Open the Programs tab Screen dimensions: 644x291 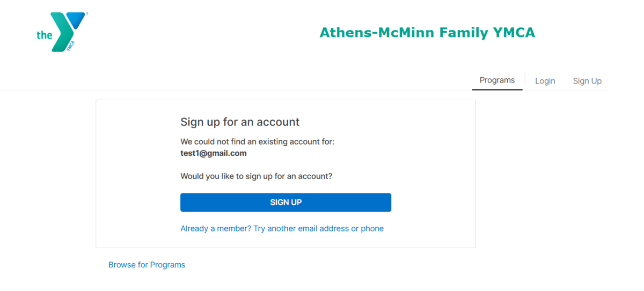pos(497,80)
